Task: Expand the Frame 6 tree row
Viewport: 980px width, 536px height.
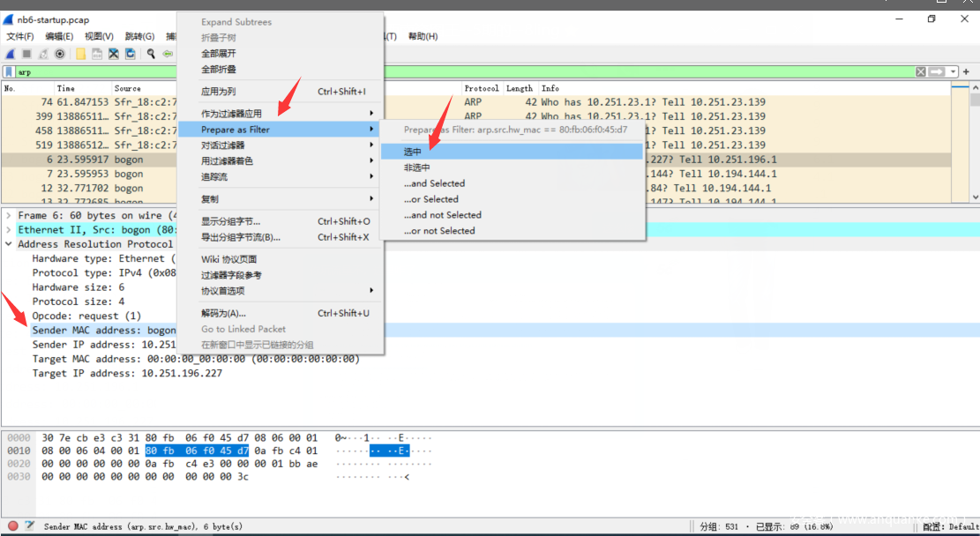Action: tap(9, 215)
